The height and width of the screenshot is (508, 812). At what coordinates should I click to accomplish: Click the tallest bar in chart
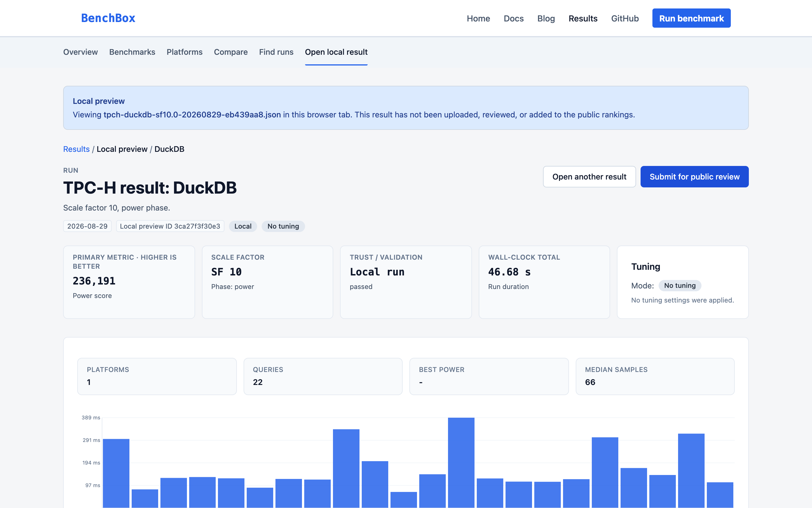click(x=461, y=462)
